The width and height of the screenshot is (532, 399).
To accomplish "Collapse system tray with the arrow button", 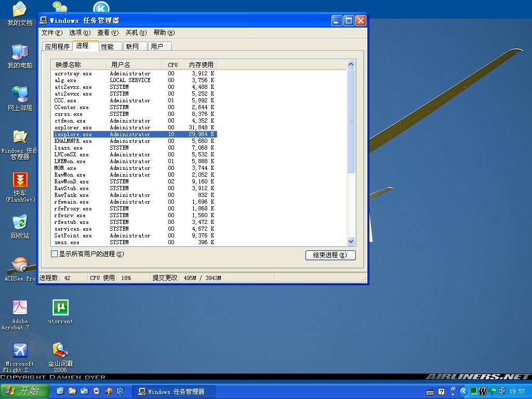I will tap(464, 392).
